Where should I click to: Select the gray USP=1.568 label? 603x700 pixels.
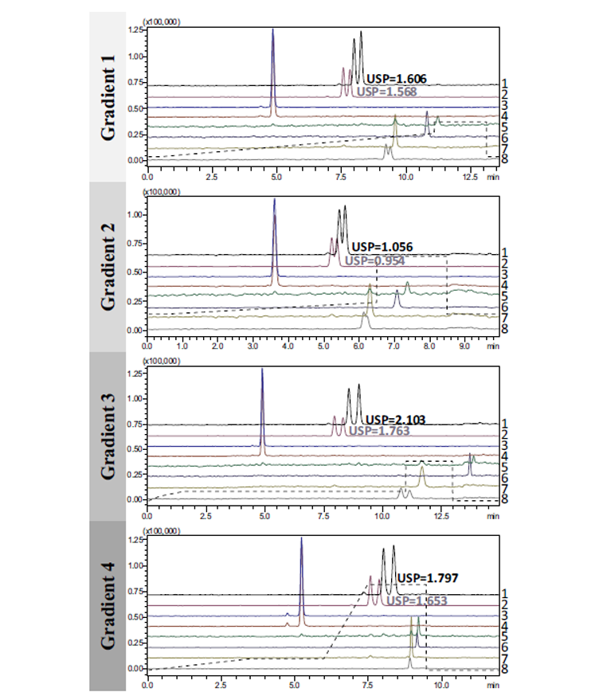click(x=386, y=92)
